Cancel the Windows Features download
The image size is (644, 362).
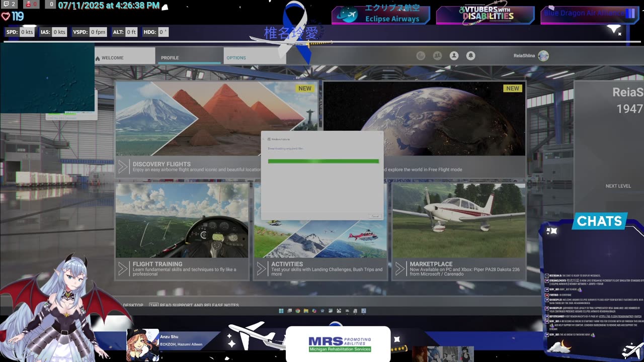pos(375,216)
